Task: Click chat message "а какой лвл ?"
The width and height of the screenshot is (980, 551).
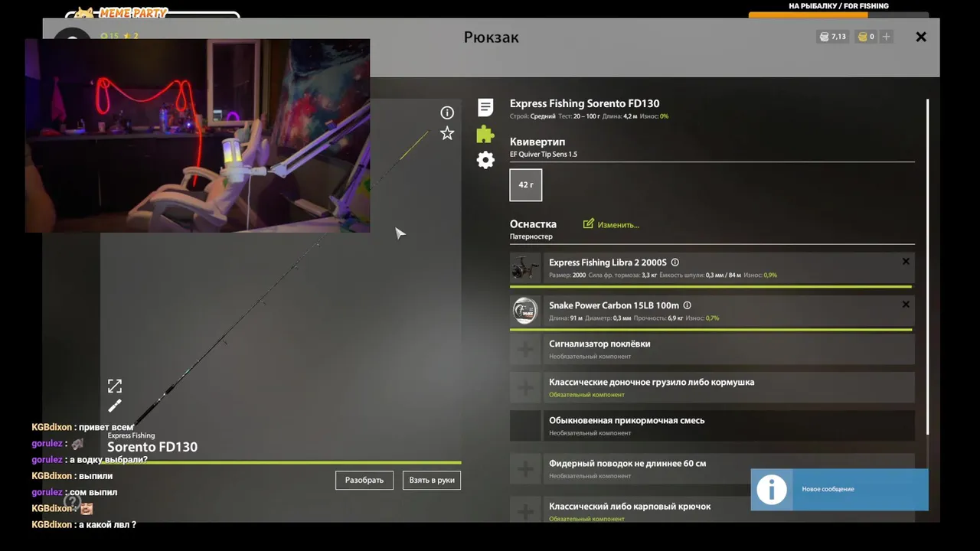Action: (107, 525)
